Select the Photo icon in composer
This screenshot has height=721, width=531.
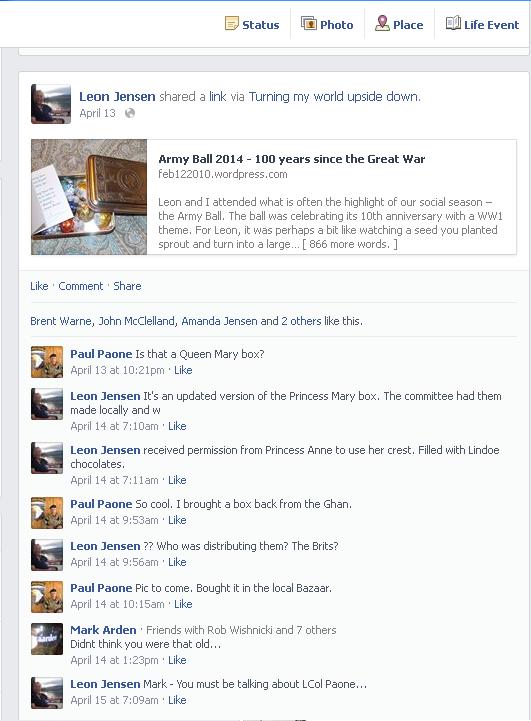pyautogui.click(x=309, y=23)
